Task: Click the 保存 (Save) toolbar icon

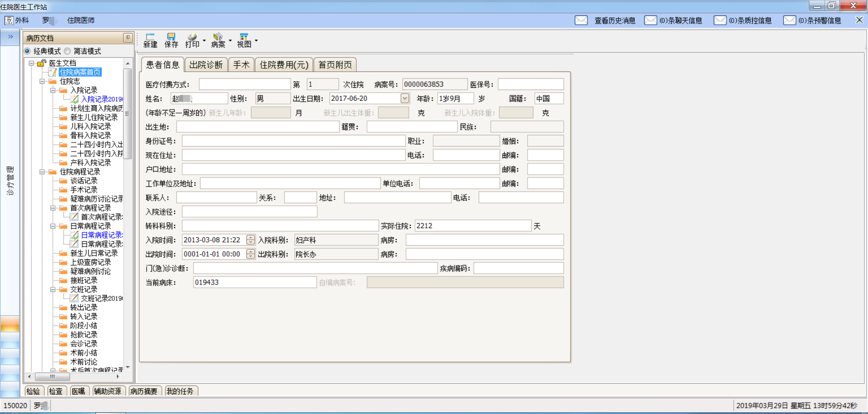Action: click(171, 40)
